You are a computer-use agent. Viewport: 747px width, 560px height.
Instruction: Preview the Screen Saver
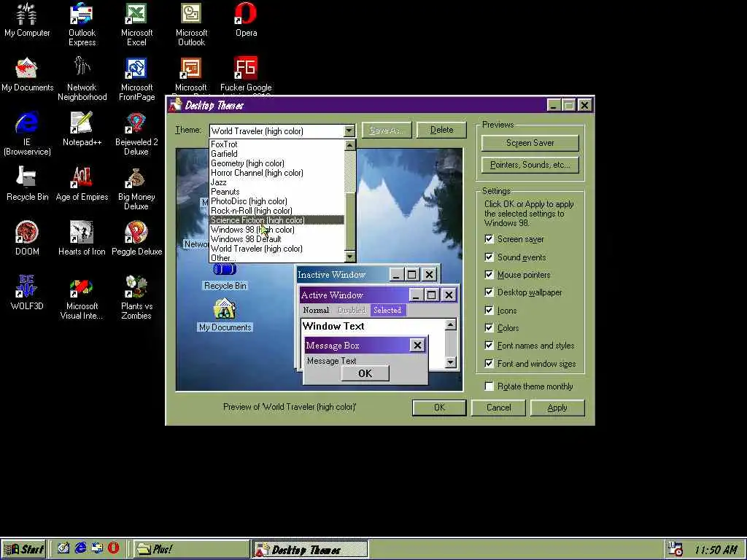pyautogui.click(x=530, y=143)
